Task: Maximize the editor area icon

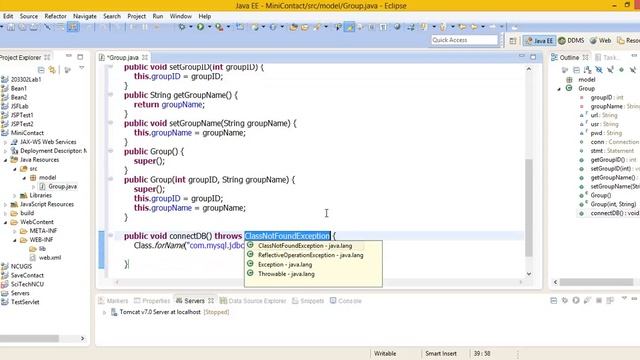Action: [x=533, y=57]
